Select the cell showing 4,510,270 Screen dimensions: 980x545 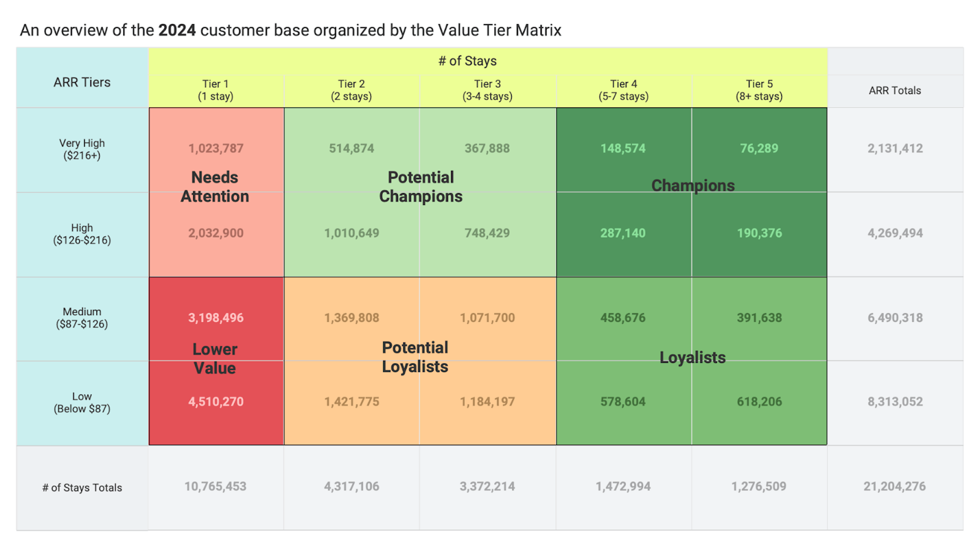click(x=216, y=401)
